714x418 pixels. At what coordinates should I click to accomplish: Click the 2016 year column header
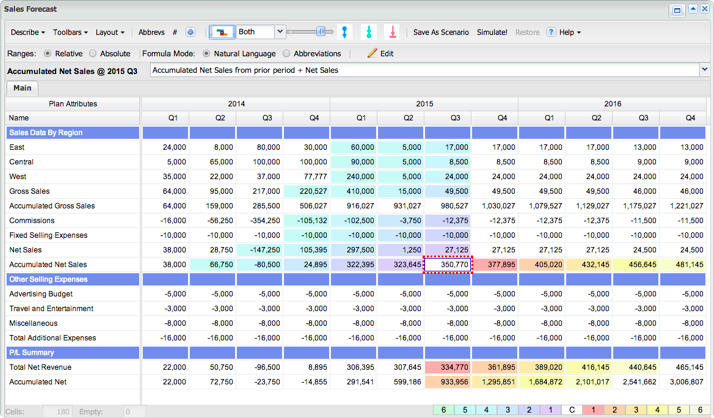pos(612,104)
